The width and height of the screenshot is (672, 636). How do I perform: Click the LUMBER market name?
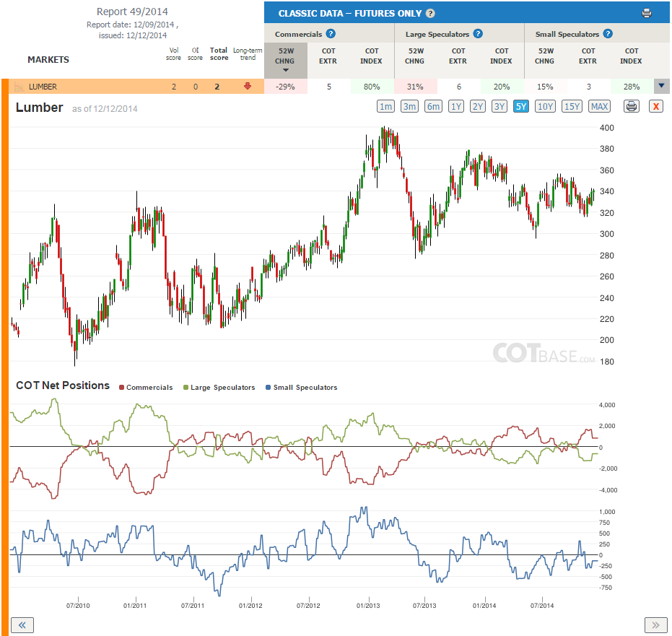(43, 87)
